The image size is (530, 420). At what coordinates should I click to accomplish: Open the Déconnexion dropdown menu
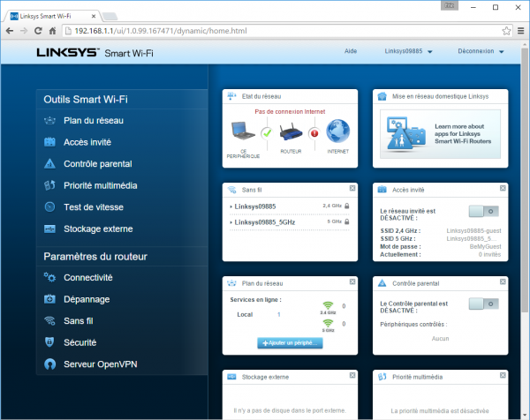[481, 52]
